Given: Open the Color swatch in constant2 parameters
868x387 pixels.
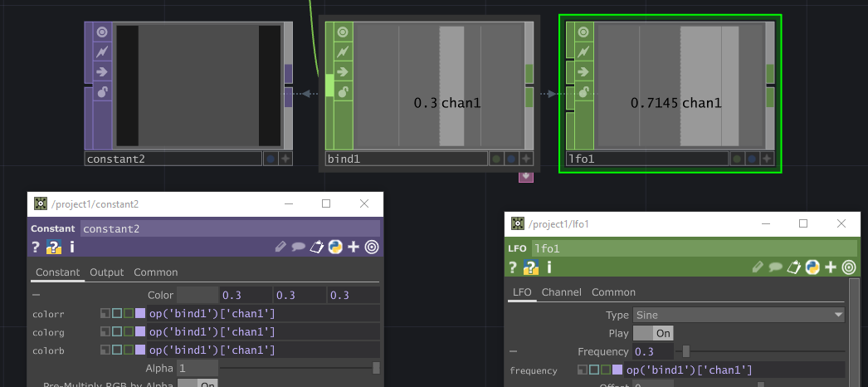Looking at the screenshot, I should click(197, 295).
